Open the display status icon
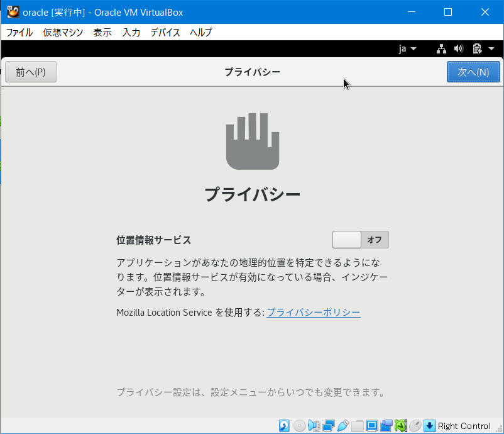Viewport: 504px width, 434px height. (x=371, y=426)
